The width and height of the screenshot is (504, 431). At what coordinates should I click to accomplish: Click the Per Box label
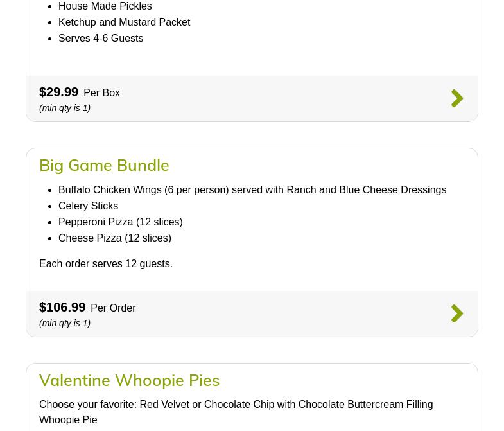[x=101, y=93]
